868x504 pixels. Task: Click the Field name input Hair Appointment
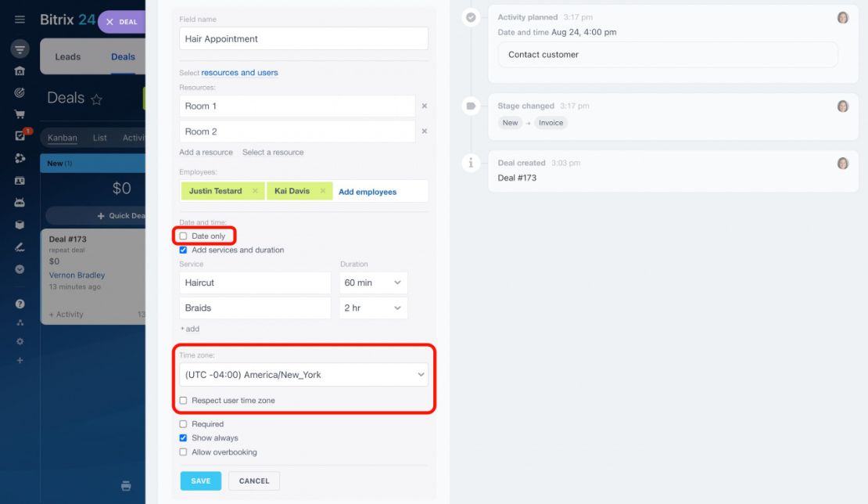pos(303,39)
